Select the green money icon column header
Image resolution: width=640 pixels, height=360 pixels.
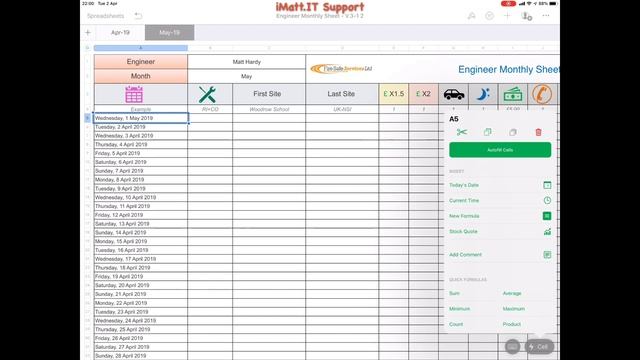pyautogui.click(x=513, y=94)
